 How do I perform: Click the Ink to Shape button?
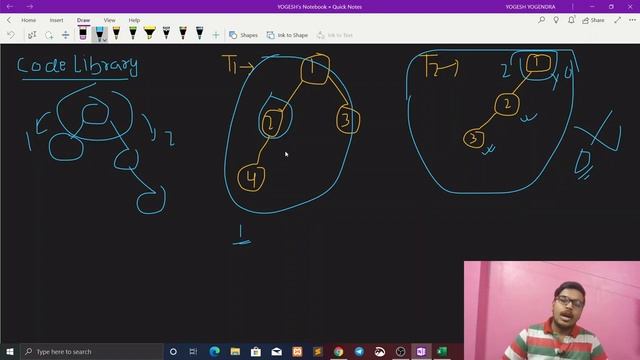pos(287,35)
